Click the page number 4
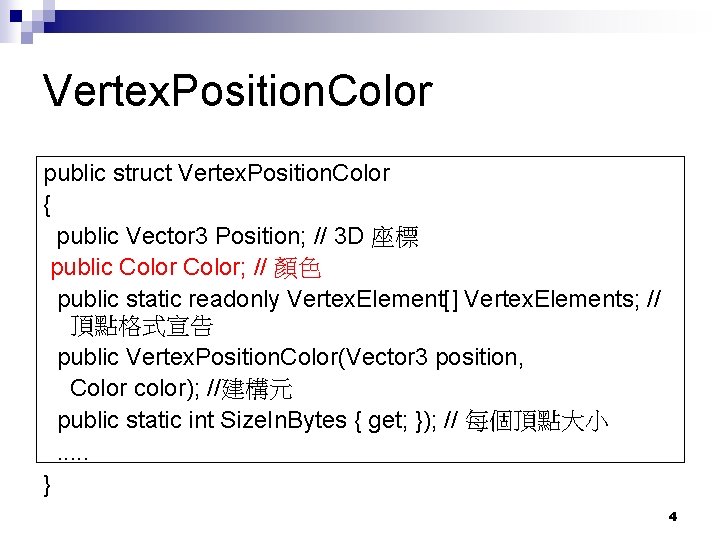This screenshot has height=540, width=720. [x=672, y=517]
